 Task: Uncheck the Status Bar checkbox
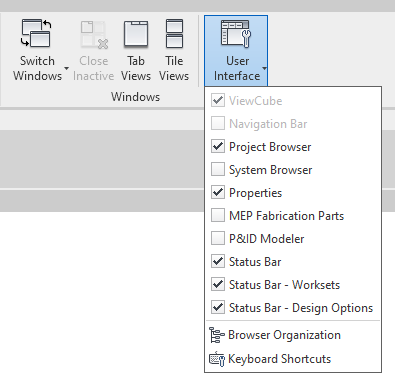(218, 262)
